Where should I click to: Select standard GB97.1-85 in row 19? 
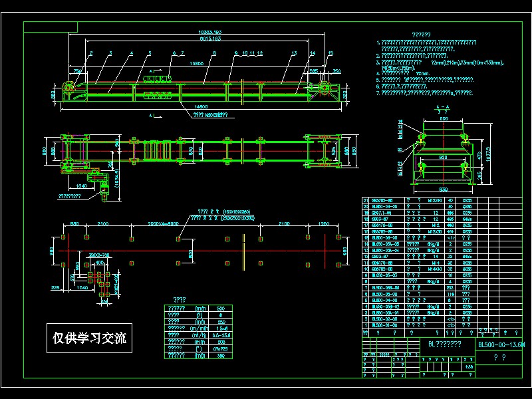tap(382, 213)
